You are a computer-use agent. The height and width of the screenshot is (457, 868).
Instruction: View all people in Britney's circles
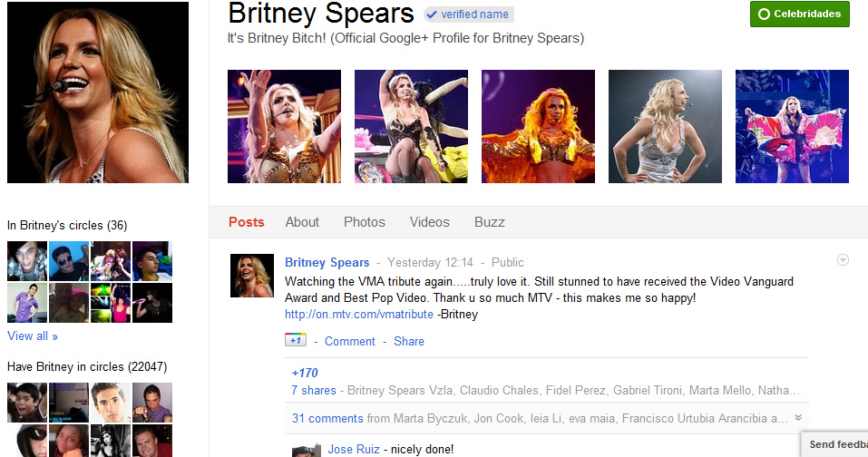coord(33,335)
